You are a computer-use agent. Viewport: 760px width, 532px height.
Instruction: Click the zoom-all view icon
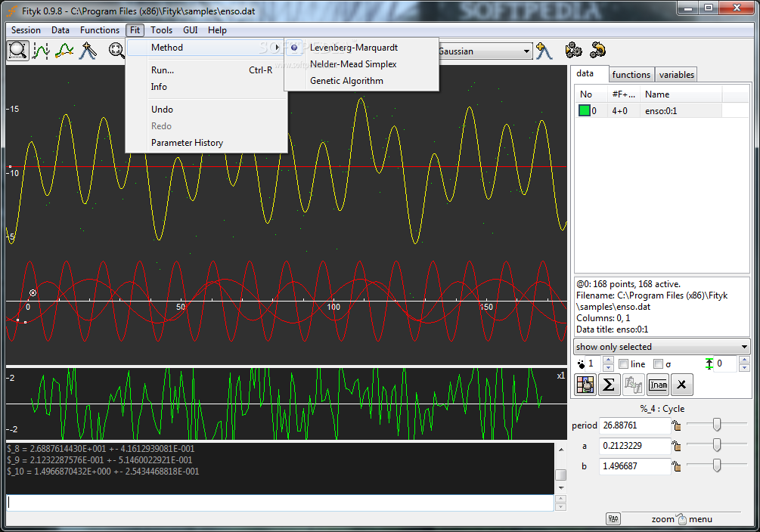(116, 51)
